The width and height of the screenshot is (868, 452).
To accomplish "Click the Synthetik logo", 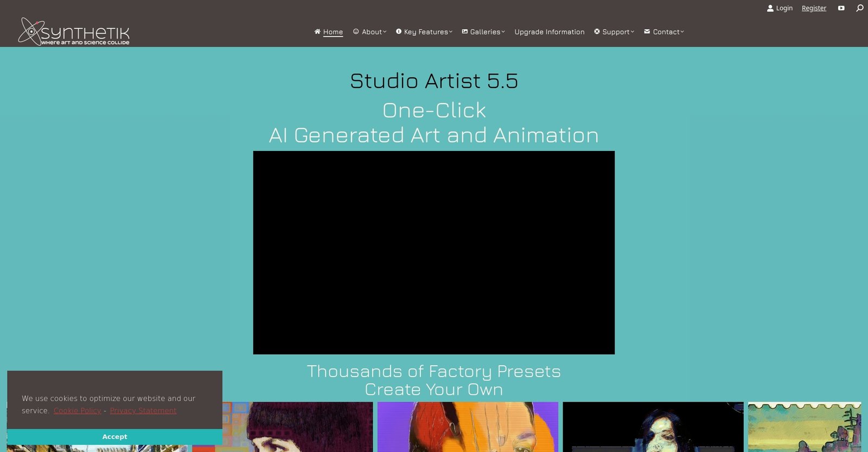I will tap(74, 31).
